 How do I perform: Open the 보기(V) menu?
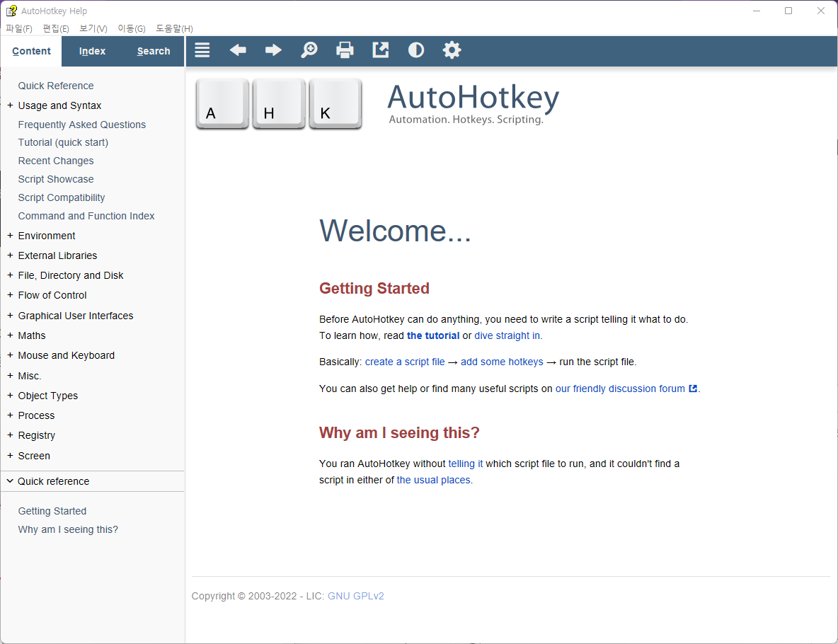pos(93,28)
